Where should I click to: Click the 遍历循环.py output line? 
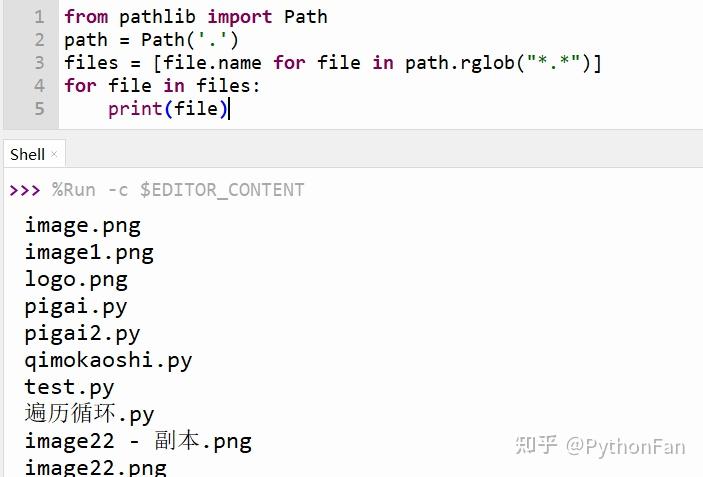tap(89, 414)
